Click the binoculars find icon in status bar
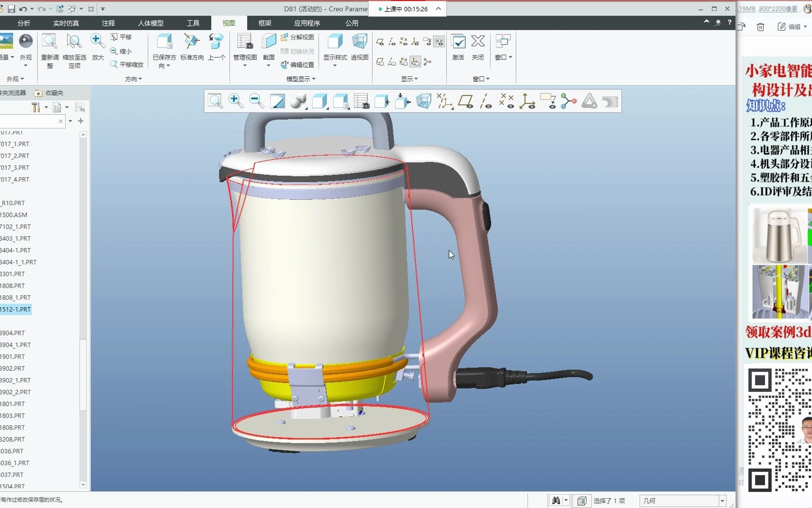Viewport: 812px width, 508px height. (556, 500)
